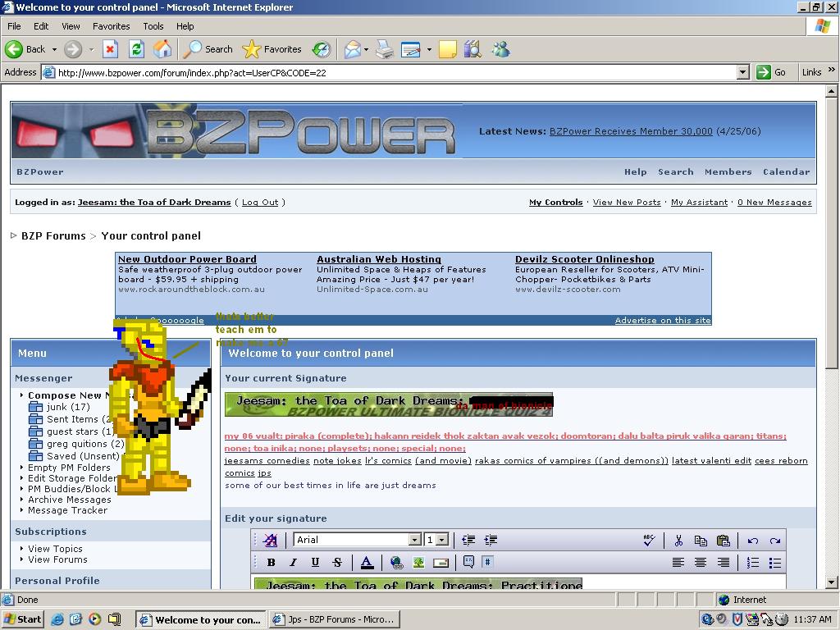Open the Arial font dropdown
Viewport: 840px width, 630px height.
(x=414, y=540)
